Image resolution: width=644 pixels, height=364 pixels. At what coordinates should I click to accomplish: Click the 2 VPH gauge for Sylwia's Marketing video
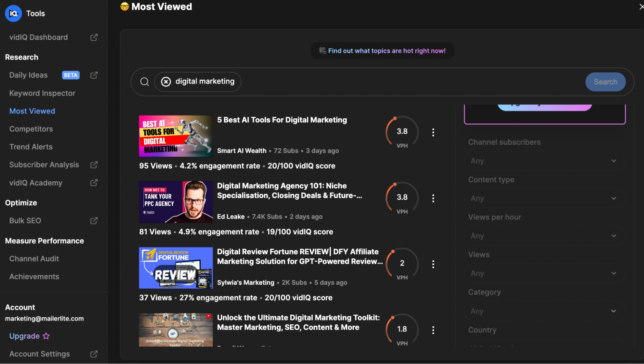tap(402, 264)
